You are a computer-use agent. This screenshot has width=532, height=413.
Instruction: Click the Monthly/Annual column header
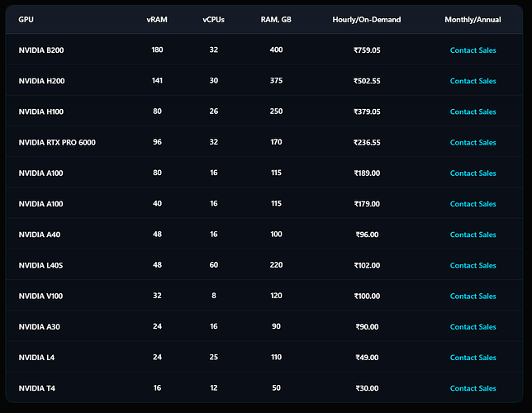click(x=473, y=20)
